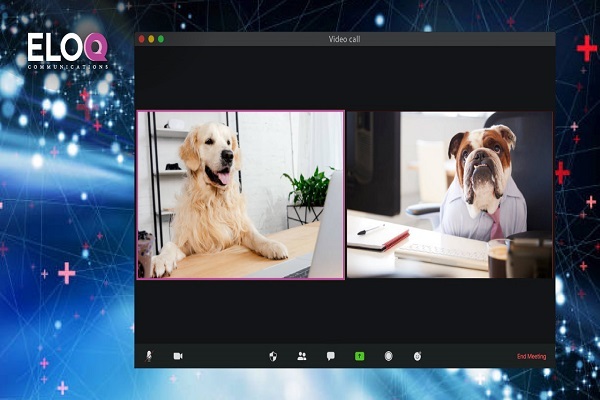Open the Participants panel
Screen dimensions: 600x400
click(x=301, y=356)
